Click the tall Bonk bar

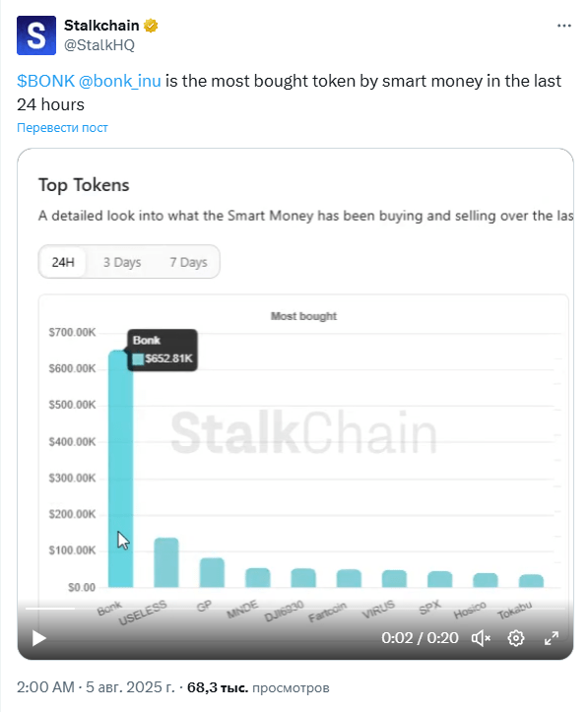click(121, 469)
